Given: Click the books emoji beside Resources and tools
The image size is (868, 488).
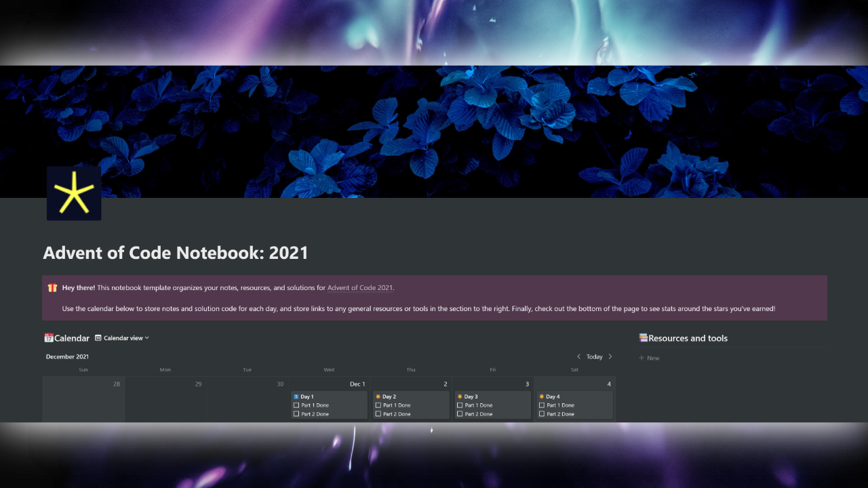Looking at the screenshot, I should pos(642,338).
